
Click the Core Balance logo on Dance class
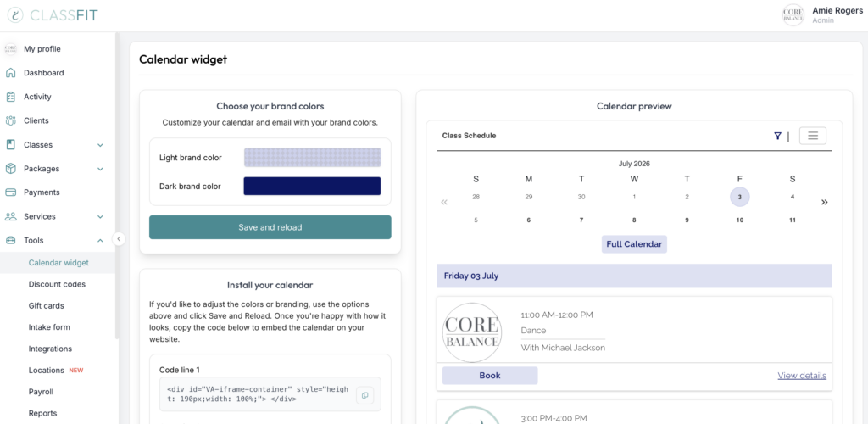[472, 332]
